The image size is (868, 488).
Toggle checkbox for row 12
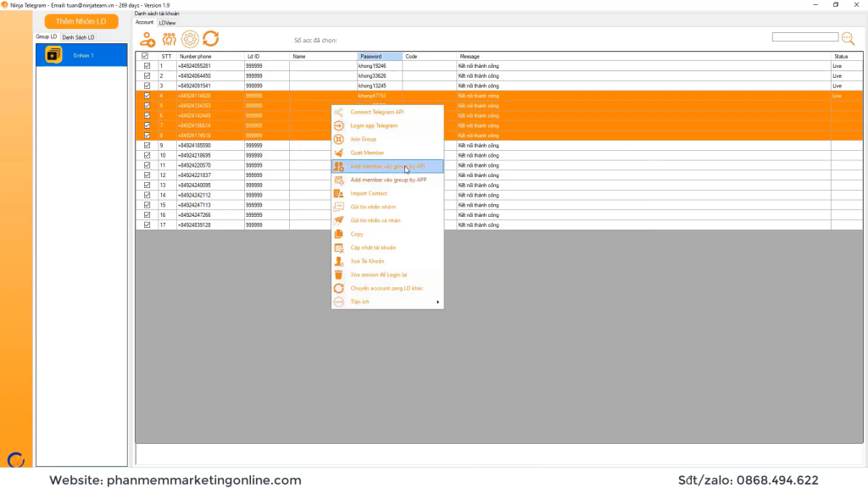click(x=147, y=175)
